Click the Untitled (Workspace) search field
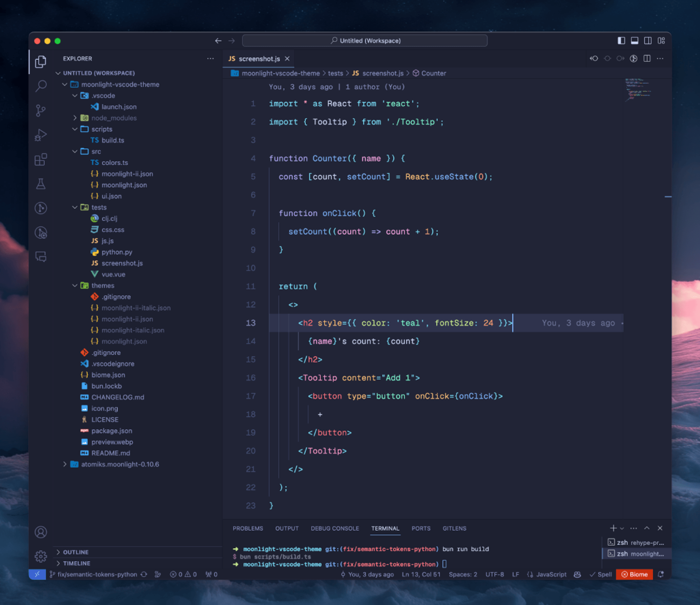This screenshot has width=700, height=605. tap(365, 41)
